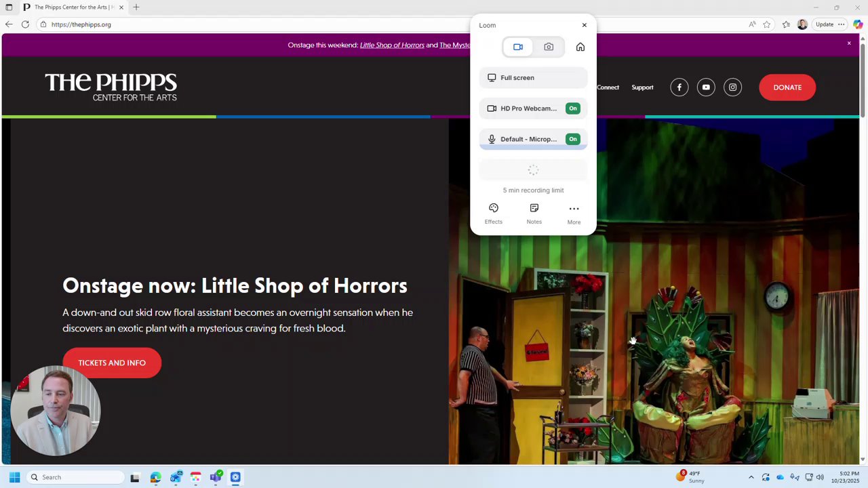Open Microsoft Teams from taskbar
Viewport: 868px width, 488px height.
click(216, 477)
